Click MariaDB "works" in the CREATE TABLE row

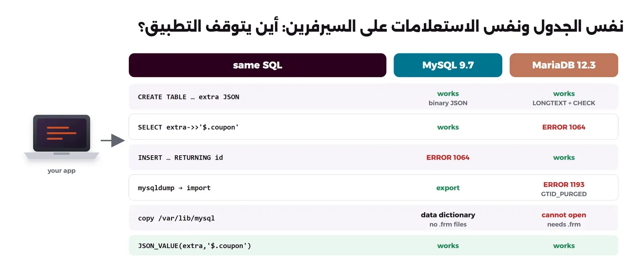(x=564, y=94)
